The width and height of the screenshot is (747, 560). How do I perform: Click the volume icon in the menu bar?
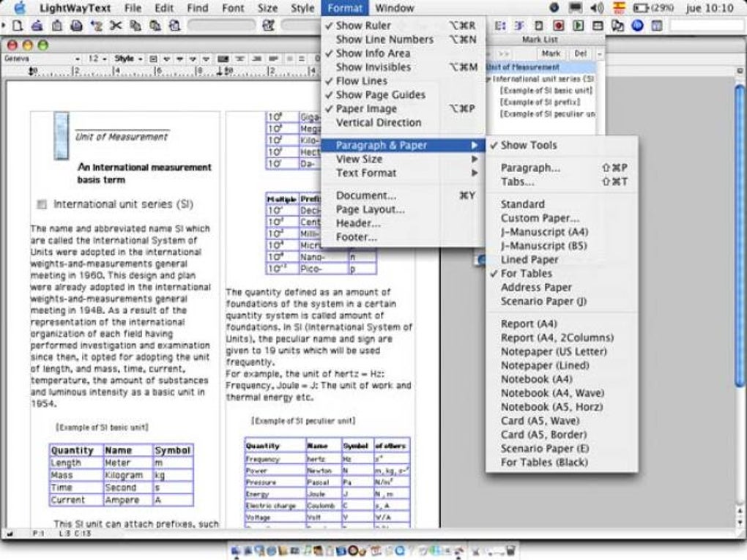tap(597, 7)
